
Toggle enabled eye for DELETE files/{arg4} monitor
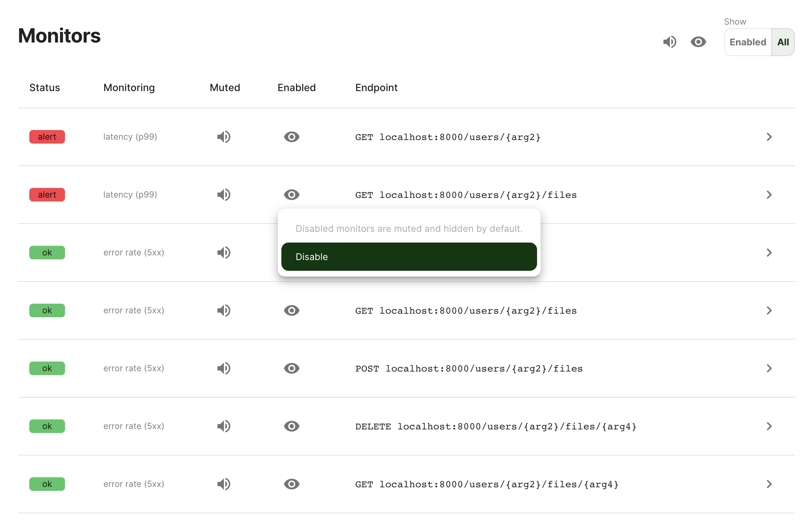291,426
